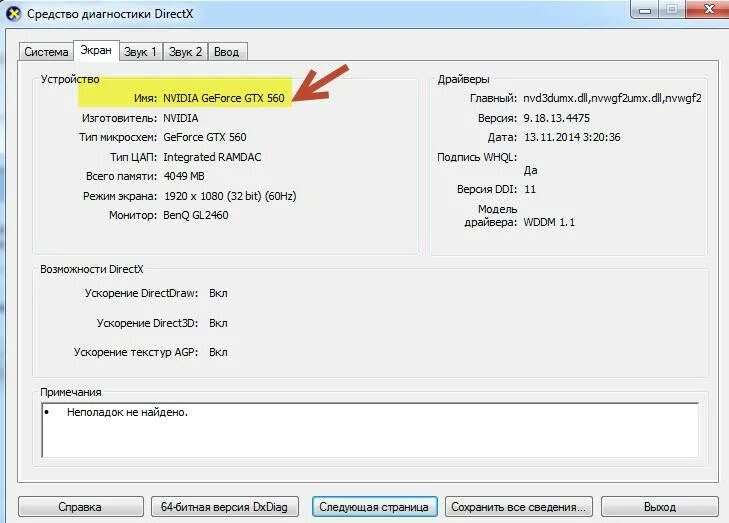The width and height of the screenshot is (729, 523).
Task: Click manufacturer value NVIDIA
Action: [x=181, y=118]
